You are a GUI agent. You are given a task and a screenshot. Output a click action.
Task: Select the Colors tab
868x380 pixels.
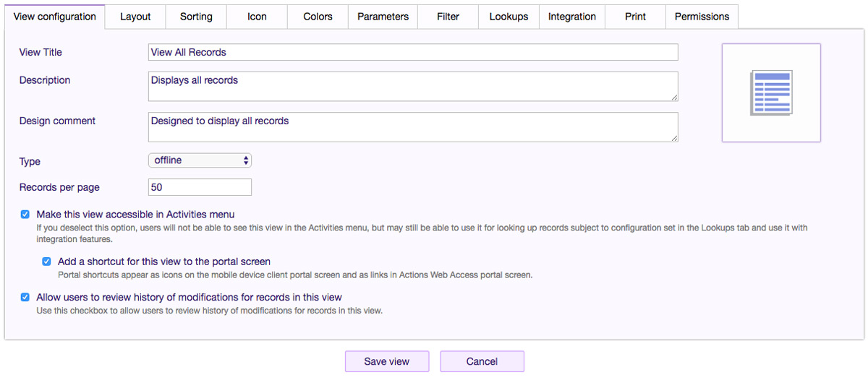(x=318, y=17)
